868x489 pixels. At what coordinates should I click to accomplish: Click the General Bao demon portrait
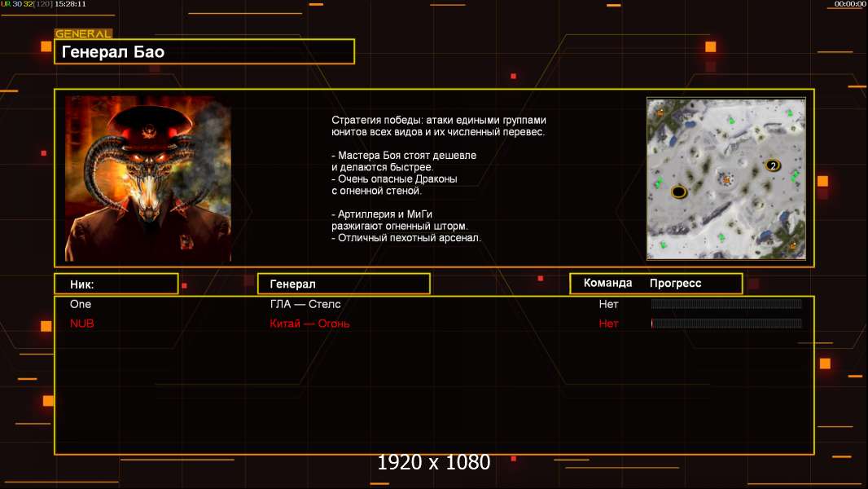click(x=148, y=178)
